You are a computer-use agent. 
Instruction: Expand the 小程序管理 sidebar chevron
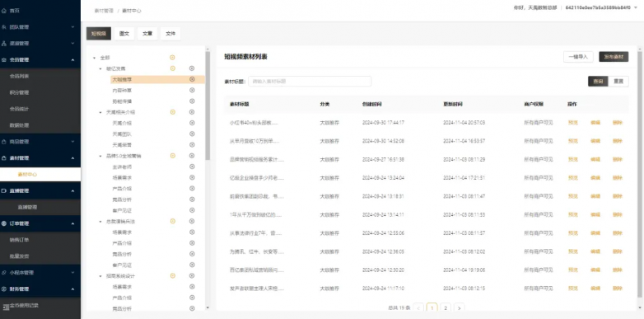72,273
